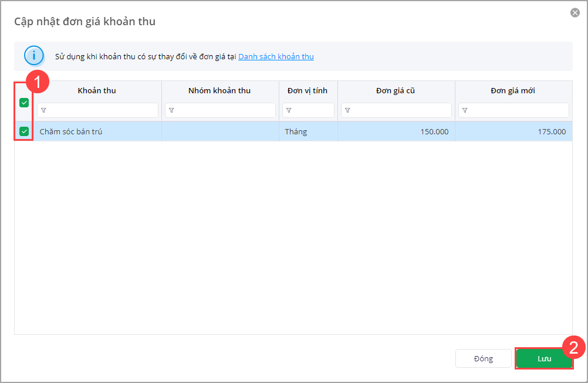Toggle the select-all header checkbox

24,103
